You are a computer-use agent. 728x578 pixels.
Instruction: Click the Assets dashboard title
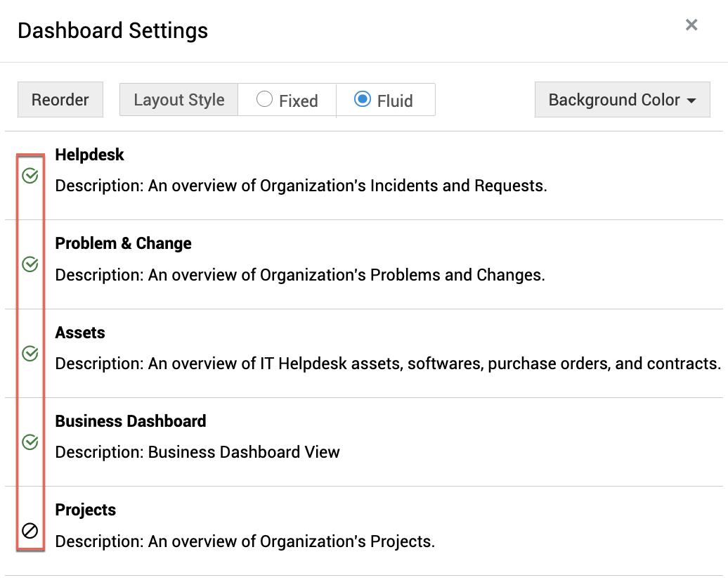pos(80,333)
